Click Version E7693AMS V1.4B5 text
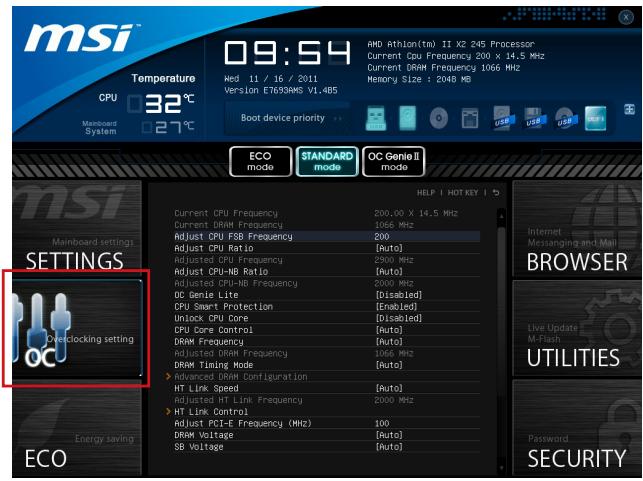Screen dimensions: 643x481 coord(280,91)
